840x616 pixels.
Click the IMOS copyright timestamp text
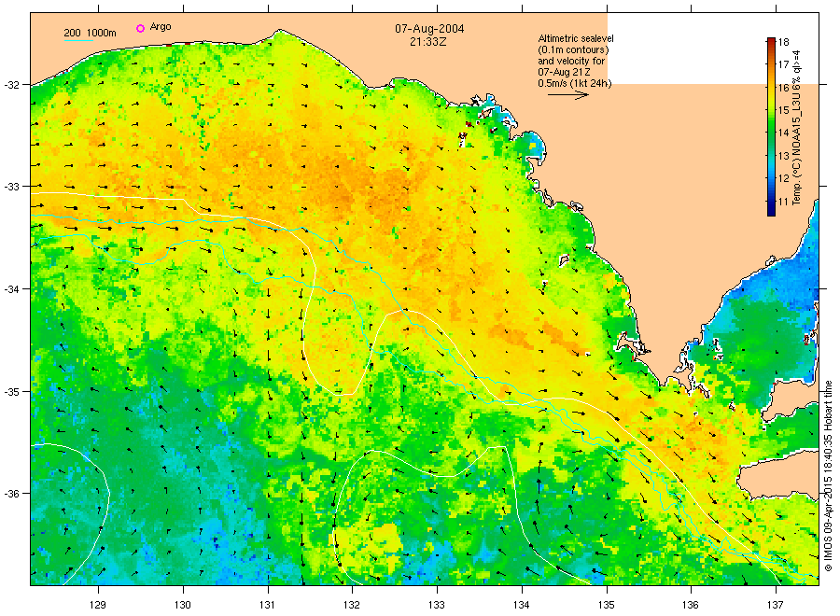pyautogui.click(x=828, y=476)
